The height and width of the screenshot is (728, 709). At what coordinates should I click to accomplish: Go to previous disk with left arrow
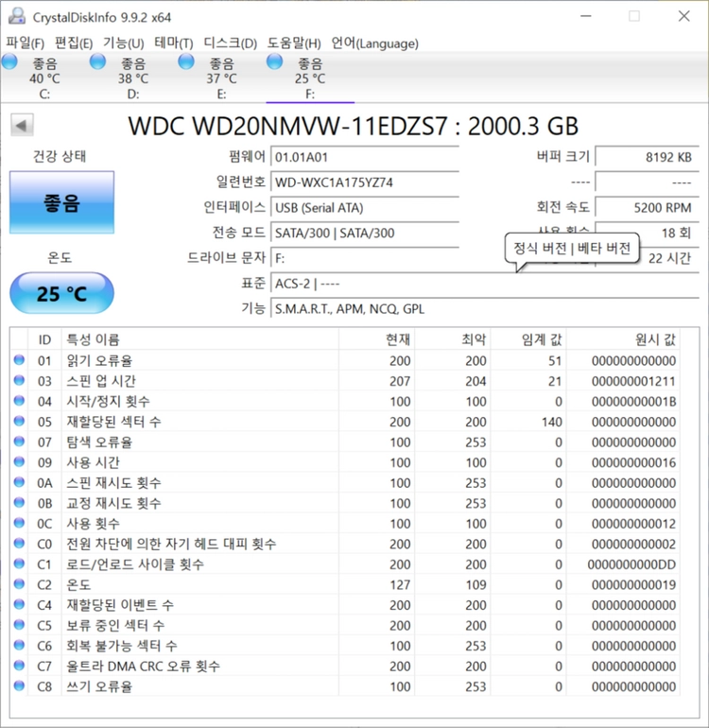pyautogui.click(x=22, y=125)
